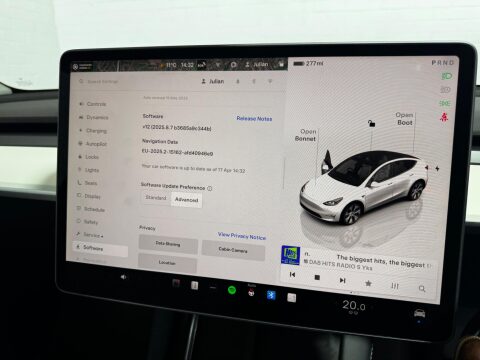Viewport: 480px width, 360px height.
Task: Open the View Privacy Notice link
Action: pos(242,236)
